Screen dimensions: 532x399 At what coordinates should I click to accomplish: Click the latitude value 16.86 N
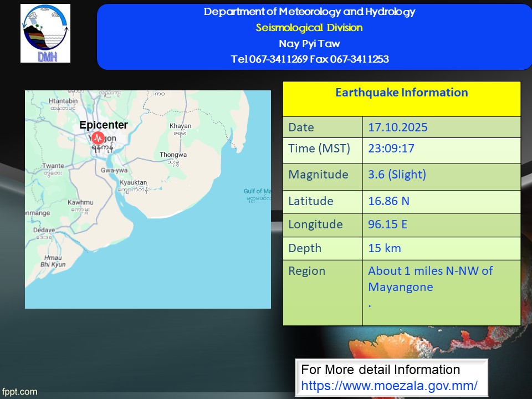[388, 201]
